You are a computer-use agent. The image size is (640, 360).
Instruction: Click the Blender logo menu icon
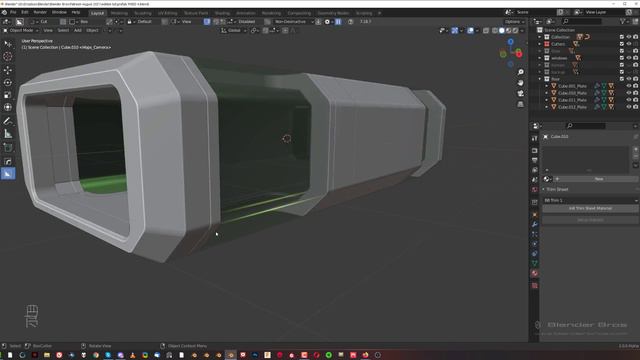(x=4, y=12)
